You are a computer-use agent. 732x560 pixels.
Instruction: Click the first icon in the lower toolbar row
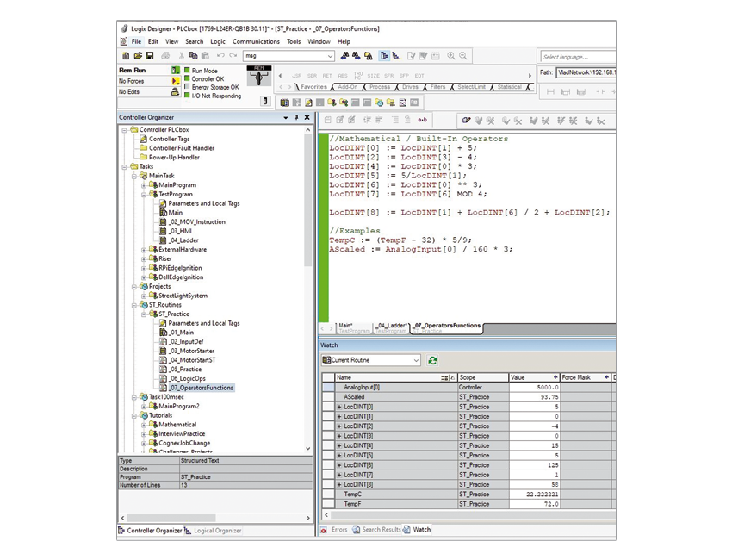point(284,103)
